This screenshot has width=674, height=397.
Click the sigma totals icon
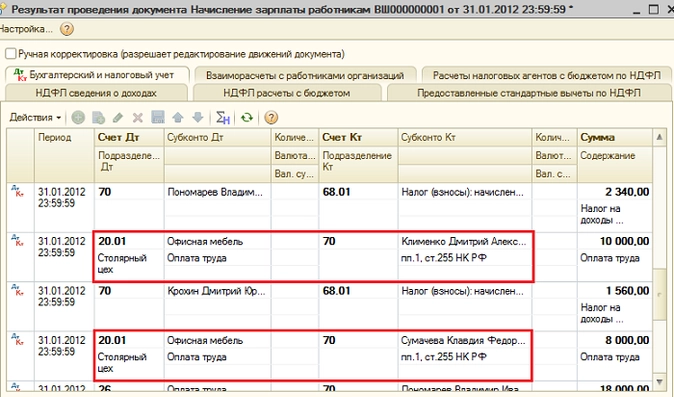click(x=223, y=117)
